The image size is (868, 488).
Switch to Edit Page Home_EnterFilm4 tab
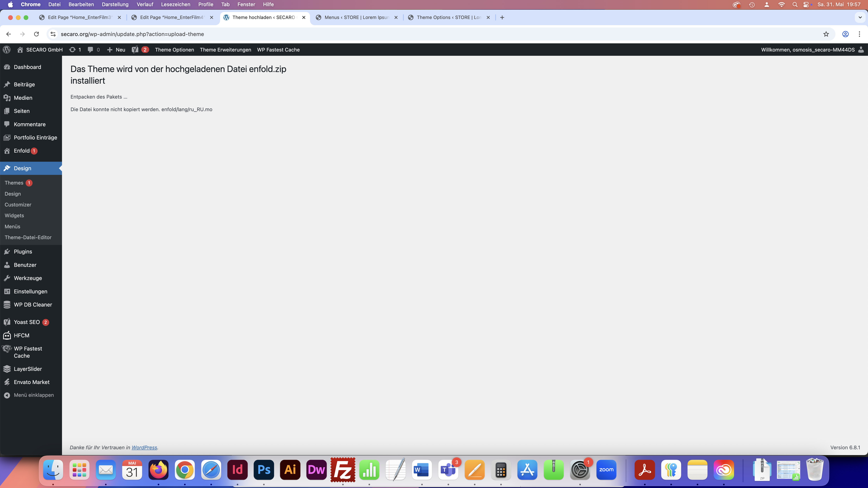point(172,17)
